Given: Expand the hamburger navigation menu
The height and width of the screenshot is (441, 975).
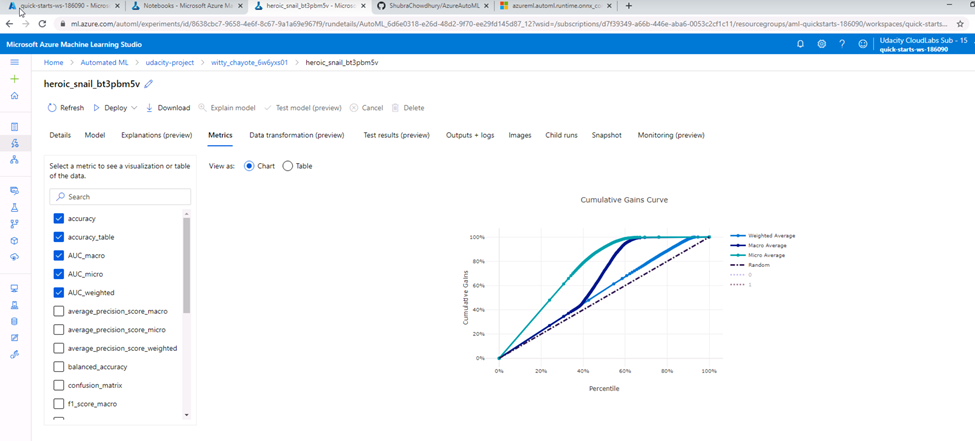Looking at the screenshot, I should tap(15, 62).
